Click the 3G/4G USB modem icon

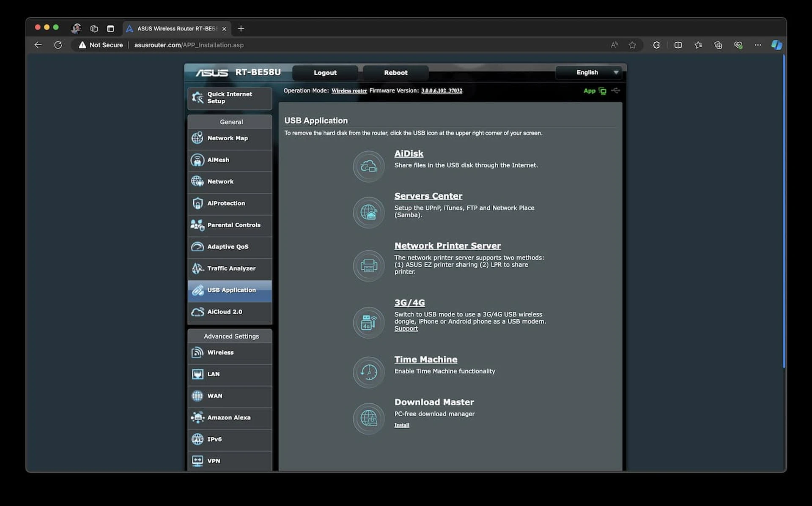click(369, 323)
